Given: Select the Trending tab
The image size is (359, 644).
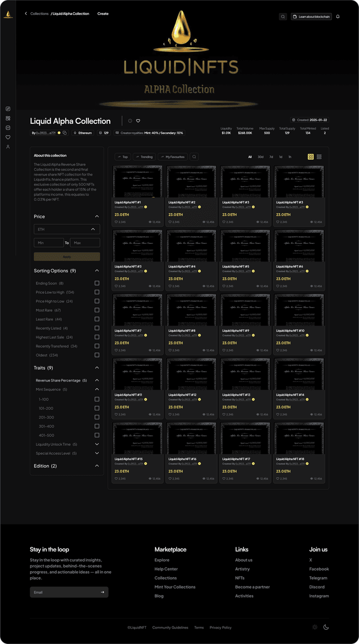Looking at the screenshot, I should coord(144,157).
